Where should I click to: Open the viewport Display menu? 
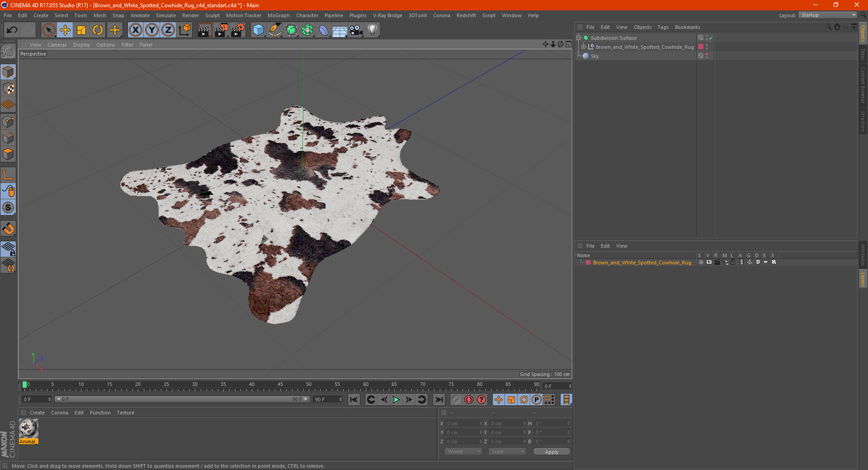81,45
